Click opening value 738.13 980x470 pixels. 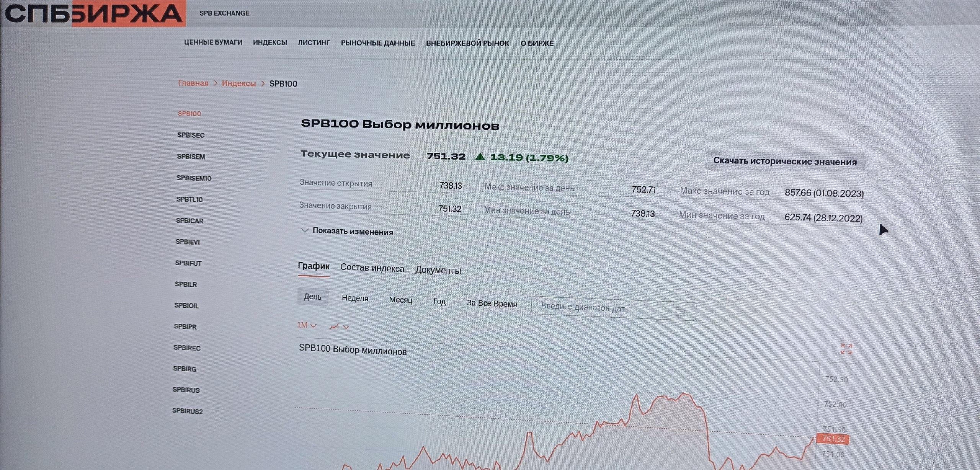(x=451, y=186)
